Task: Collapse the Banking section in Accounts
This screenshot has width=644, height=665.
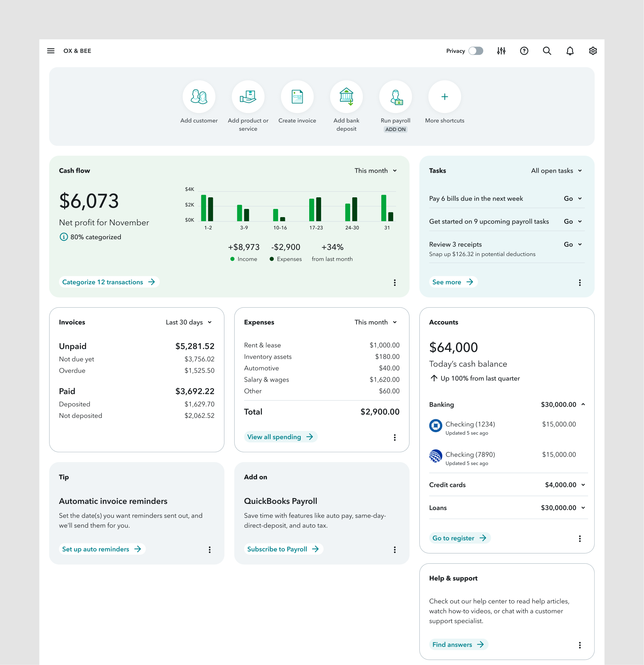Action: [584, 405]
